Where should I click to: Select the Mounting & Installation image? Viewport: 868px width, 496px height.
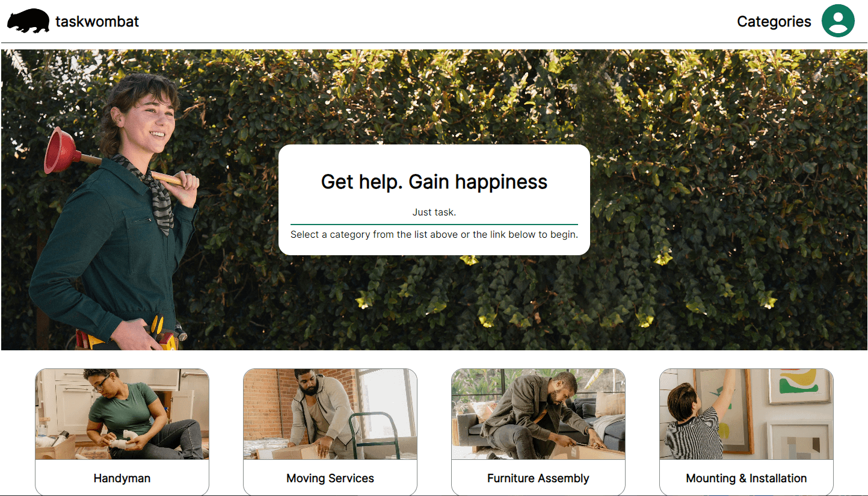tap(746, 414)
